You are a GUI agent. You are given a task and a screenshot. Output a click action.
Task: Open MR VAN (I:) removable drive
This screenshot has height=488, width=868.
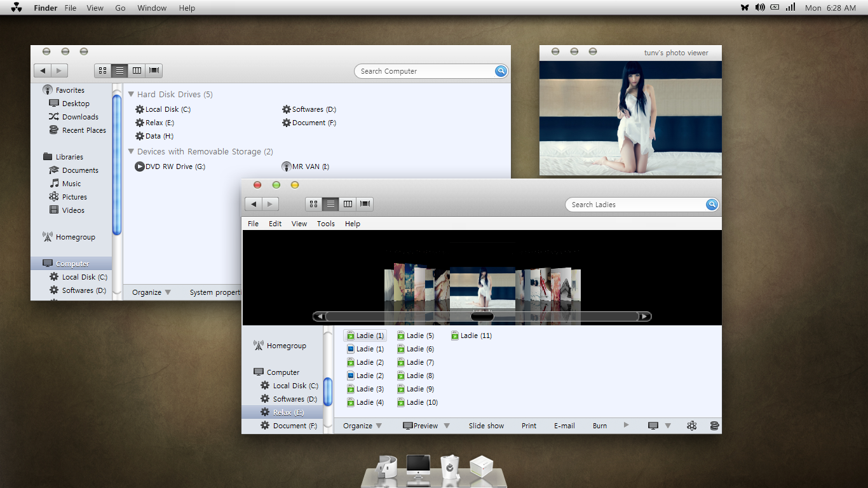306,166
